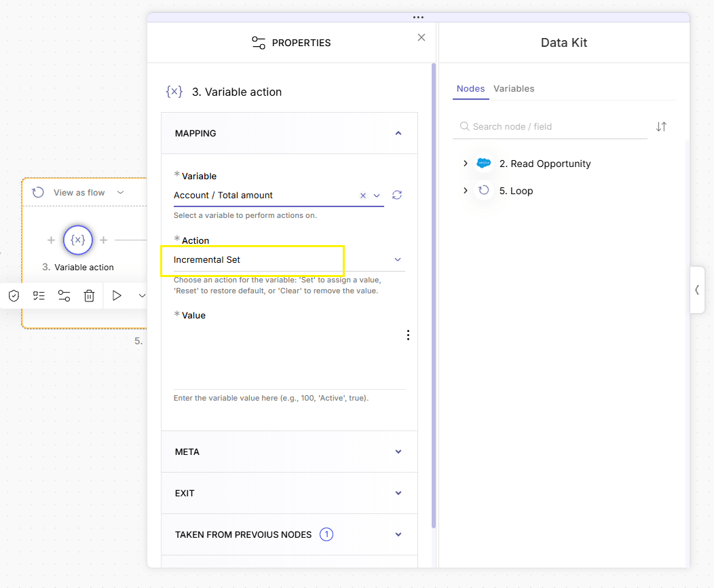
Task: Click the count badge on Taken From Previous Nodes
Action: click(x=326, y=534)
